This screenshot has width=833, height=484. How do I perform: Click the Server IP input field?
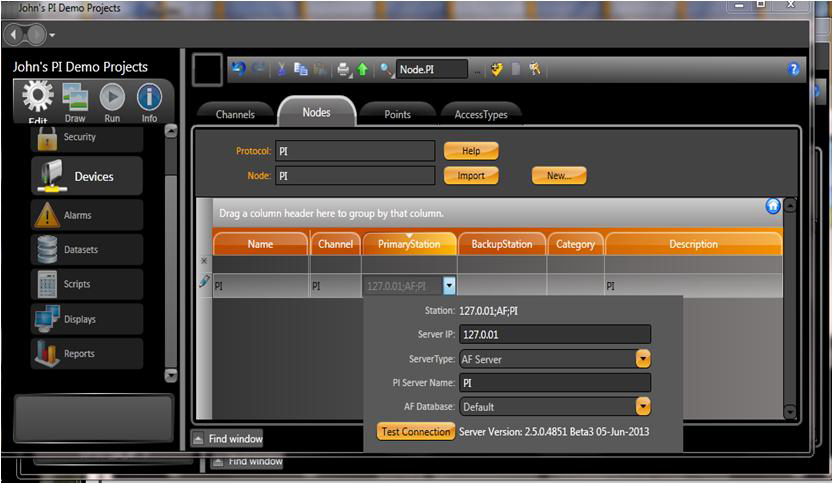555,334
